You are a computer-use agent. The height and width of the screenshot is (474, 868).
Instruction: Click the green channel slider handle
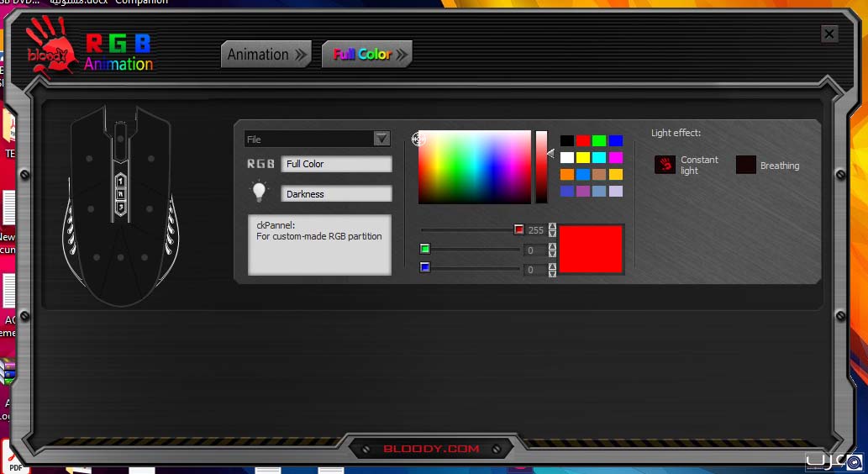coord(425,249)
